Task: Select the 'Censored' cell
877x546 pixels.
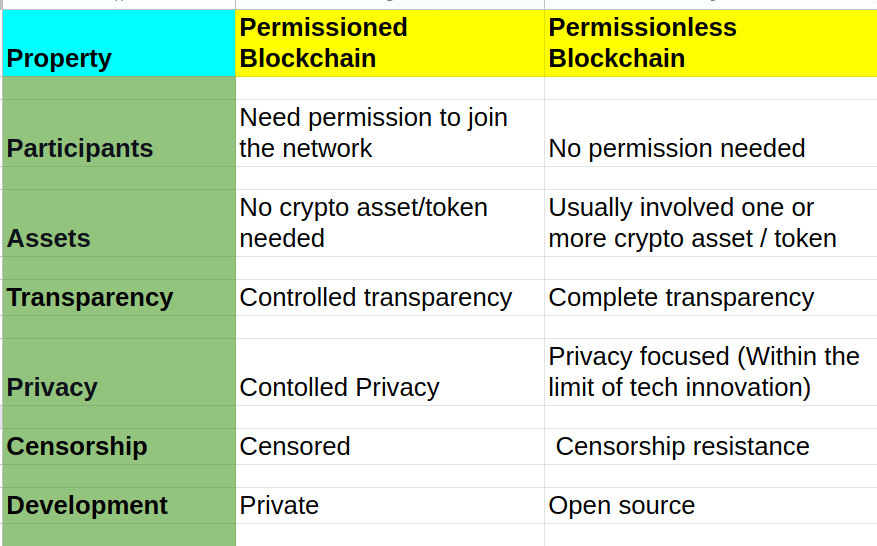Action: (390, 446)
